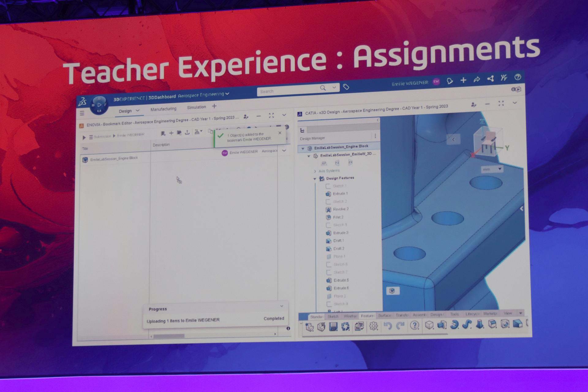The width and height of the screenshot is (588, 392).
Task: Open the communities/tools icon beside Help
Action: point(504,78)
